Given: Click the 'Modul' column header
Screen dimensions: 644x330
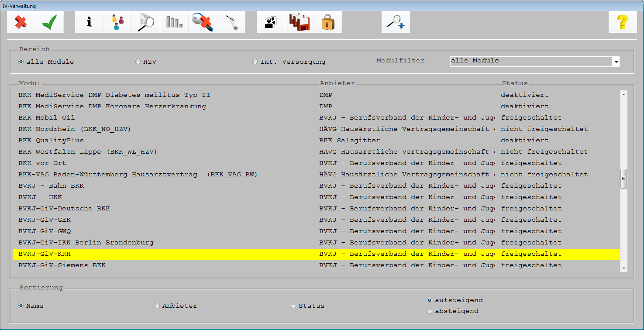Looking at the screenshot, I should (x=30, y=83).
